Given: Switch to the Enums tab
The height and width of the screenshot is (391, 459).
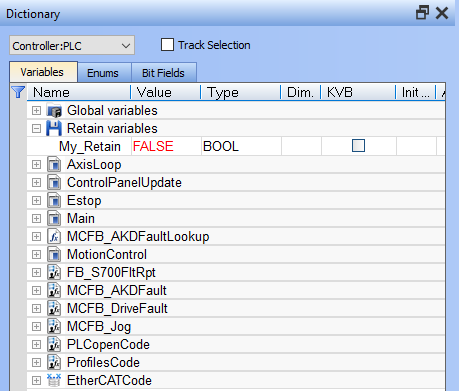Looking at the screenshot, I should tap(104, 73).
